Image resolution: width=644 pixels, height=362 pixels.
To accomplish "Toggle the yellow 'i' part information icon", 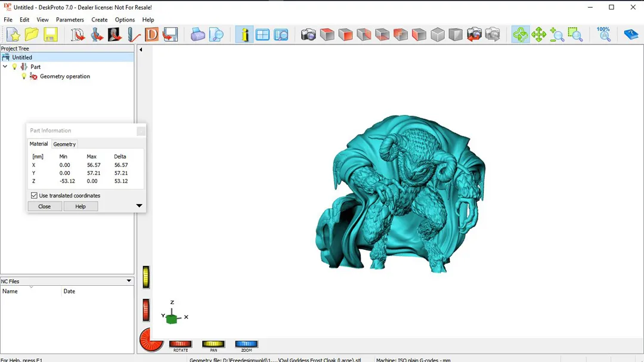I will pyautogui.click(x=244, y=35).
